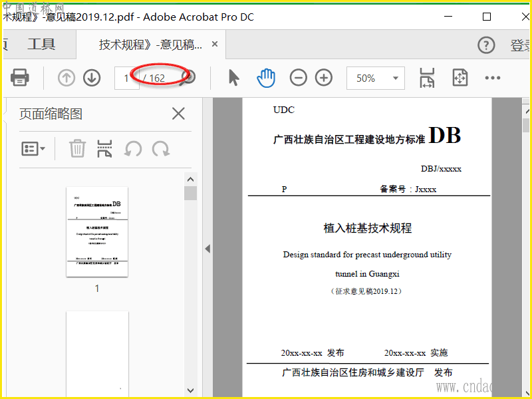Print the document with the printer icon

20,78
